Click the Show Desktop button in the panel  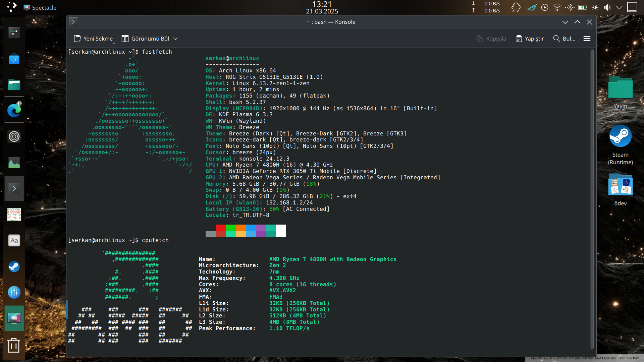pyautogui.click(x=632, y=7)
